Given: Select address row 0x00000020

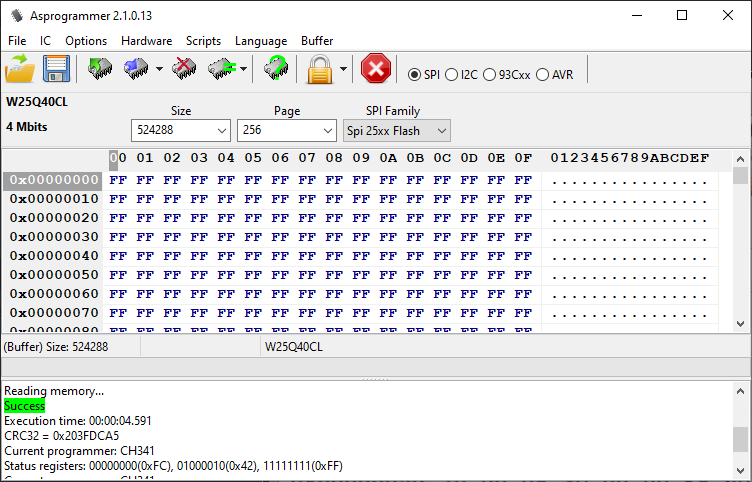Looking at the screenshot, I should click(53, 218).
